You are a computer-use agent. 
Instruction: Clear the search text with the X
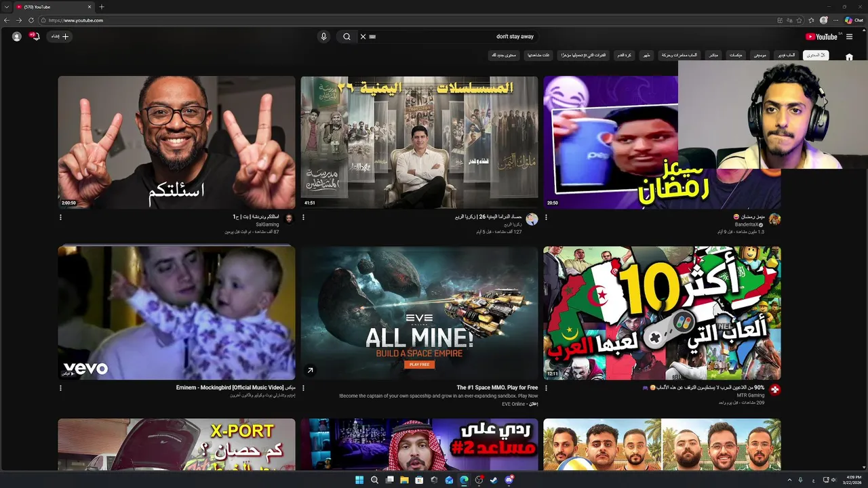pyautogui.click(x=363, y=37)
